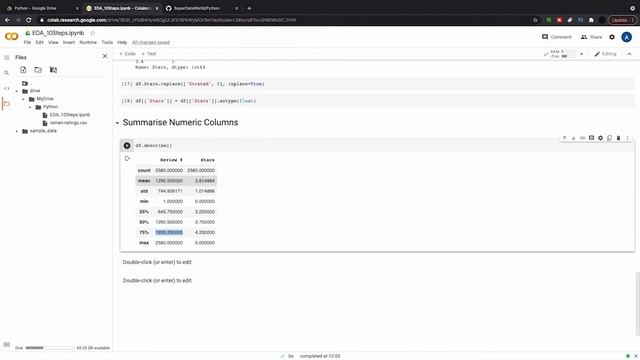Collapse the Summarise Numeric Columns section
This screenshot has height=360, width=640.
[117, 123]
